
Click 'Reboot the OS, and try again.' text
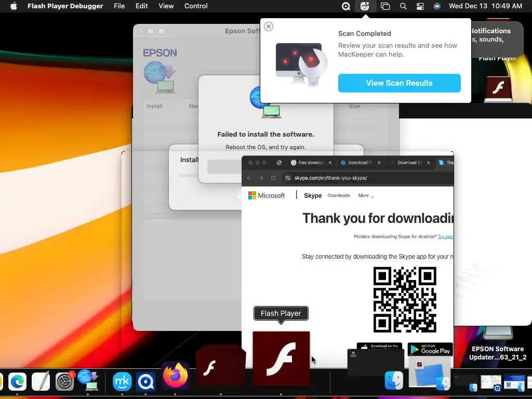pos(265,147)
